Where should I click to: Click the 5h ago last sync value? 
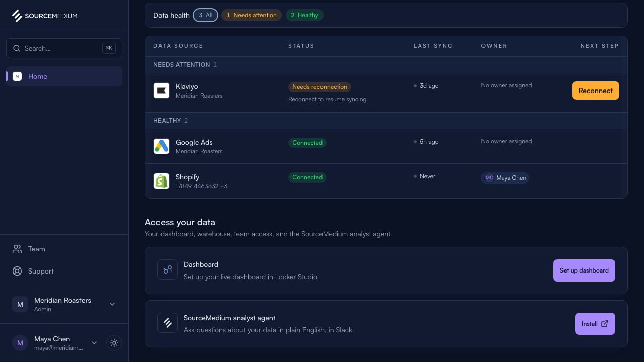click(429, 142)
